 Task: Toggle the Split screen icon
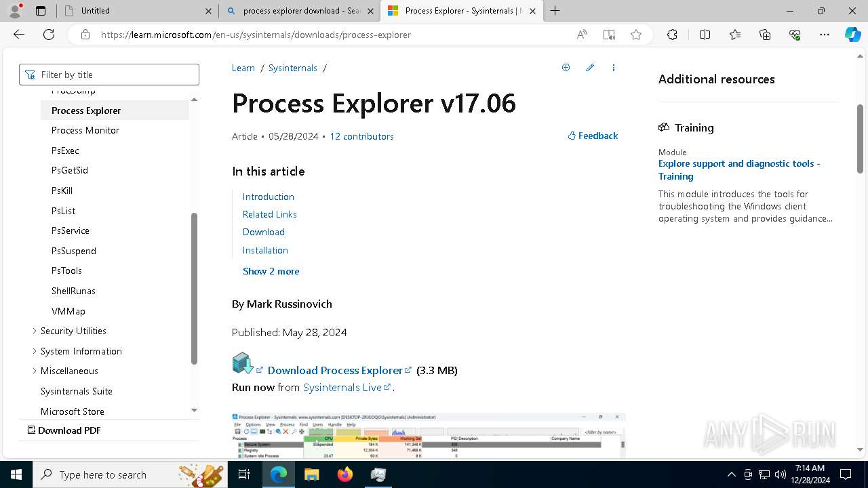click(705, 35)
